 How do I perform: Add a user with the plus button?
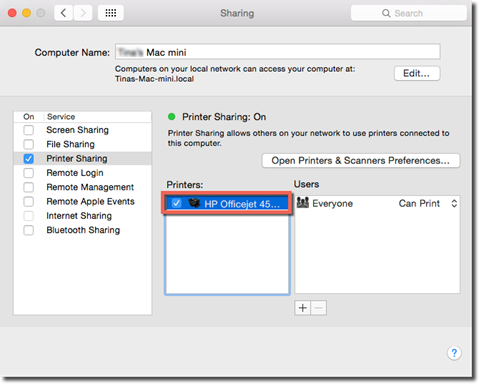point(302,308)
